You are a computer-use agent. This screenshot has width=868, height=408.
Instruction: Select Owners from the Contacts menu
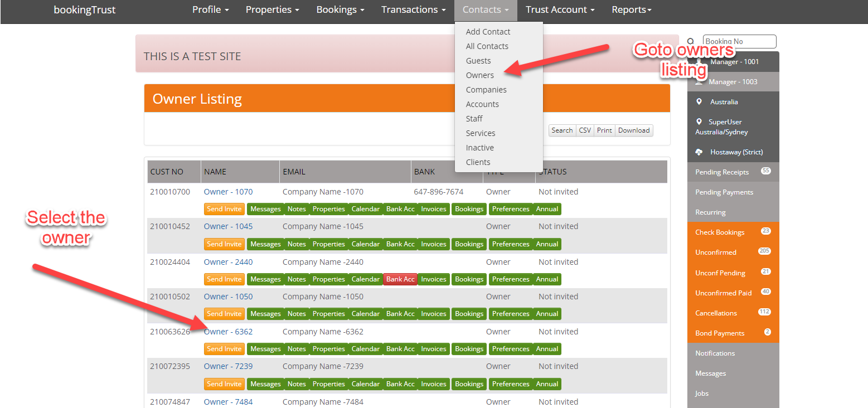(480, 75)
